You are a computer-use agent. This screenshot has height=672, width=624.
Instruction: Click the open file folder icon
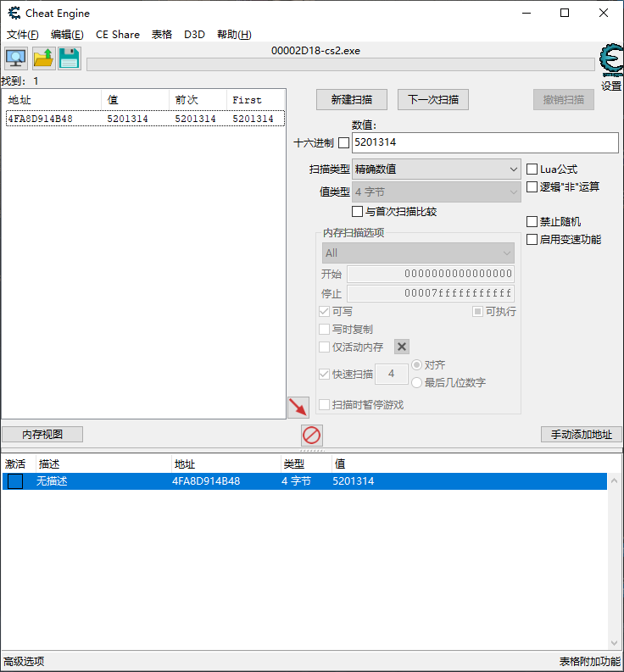click(43, 58)
